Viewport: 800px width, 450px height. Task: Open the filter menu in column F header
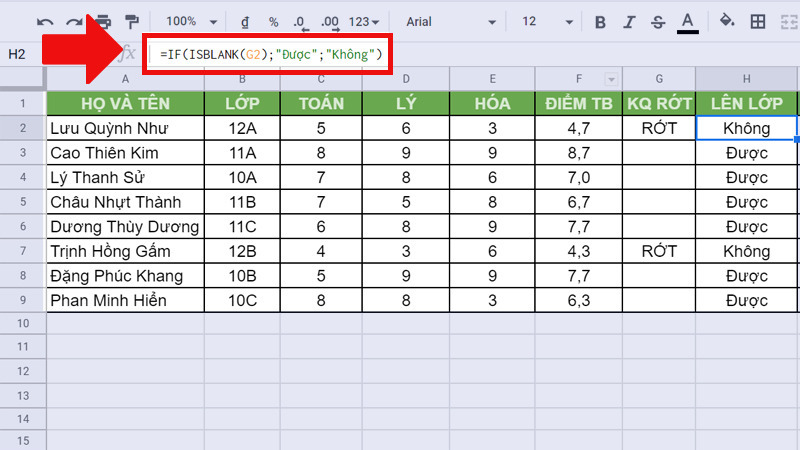tap(610, 79)
